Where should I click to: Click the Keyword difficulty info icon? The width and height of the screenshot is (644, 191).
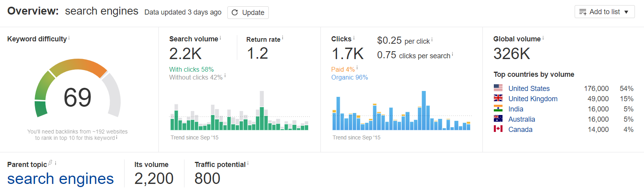pyautogui.click(x=69, y=38)
